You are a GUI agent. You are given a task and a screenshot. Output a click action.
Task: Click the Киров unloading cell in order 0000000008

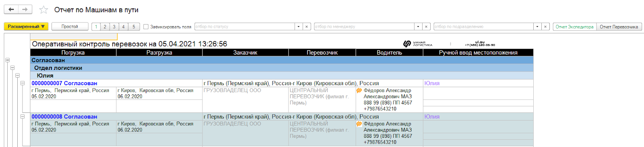click(159, 127)
